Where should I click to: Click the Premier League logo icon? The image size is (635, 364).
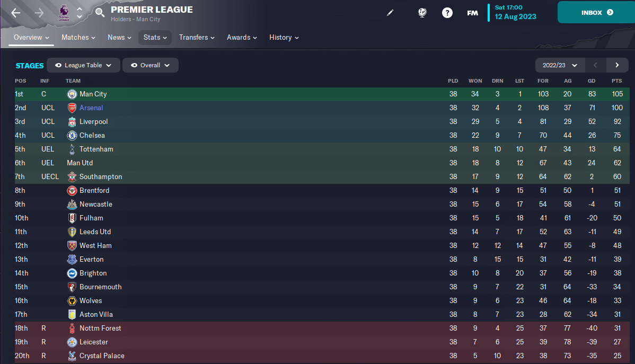(x=64, y=13)
